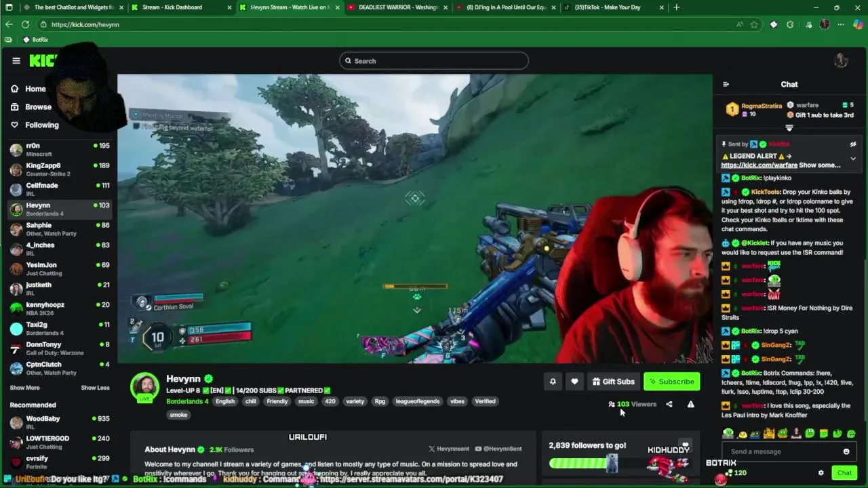Open Following in the sidebar
The width and height of the screenshot is (868, 488).
pos(35,125)
